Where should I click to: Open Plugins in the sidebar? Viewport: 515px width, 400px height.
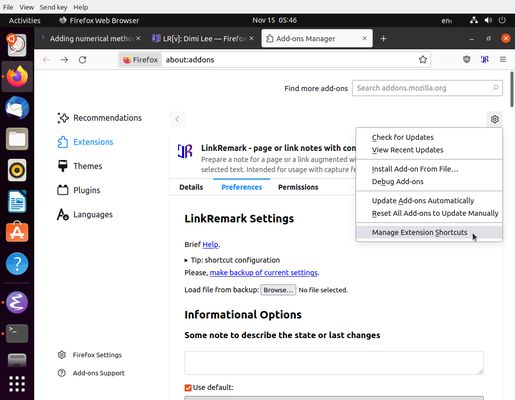[79, 190]
